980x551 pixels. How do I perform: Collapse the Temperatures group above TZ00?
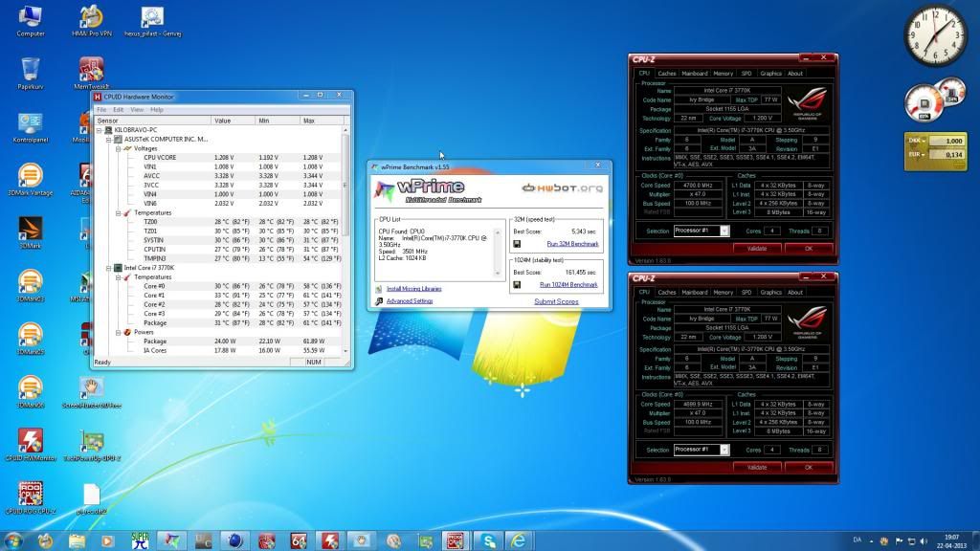click(118, 213)
